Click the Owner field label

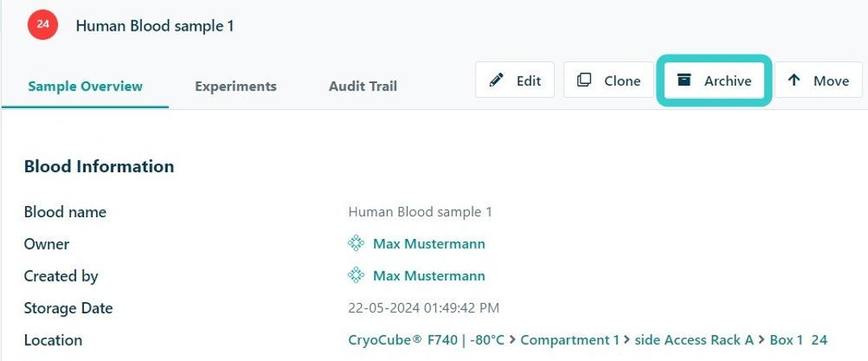47,244
